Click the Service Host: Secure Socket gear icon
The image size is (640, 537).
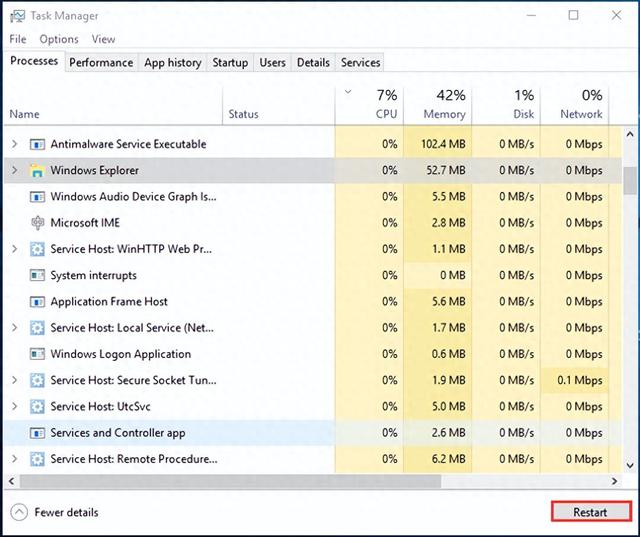pos(37,380)
